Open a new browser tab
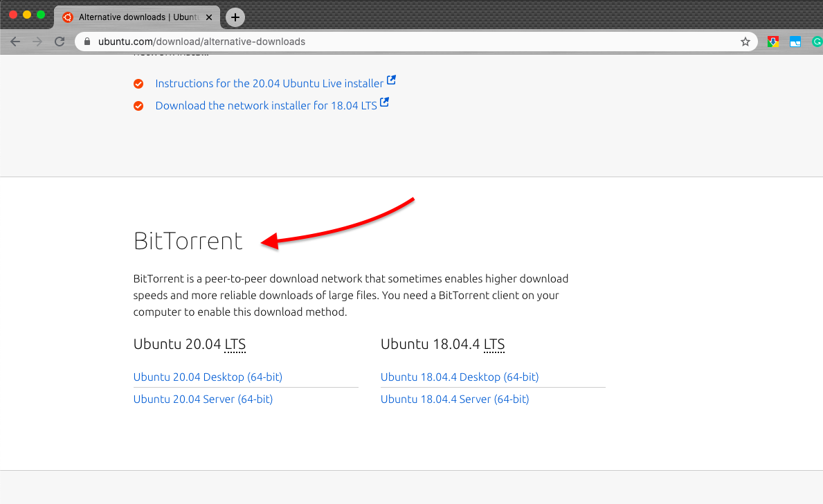This screenshot has height=504, width=823. pos(235,17)
